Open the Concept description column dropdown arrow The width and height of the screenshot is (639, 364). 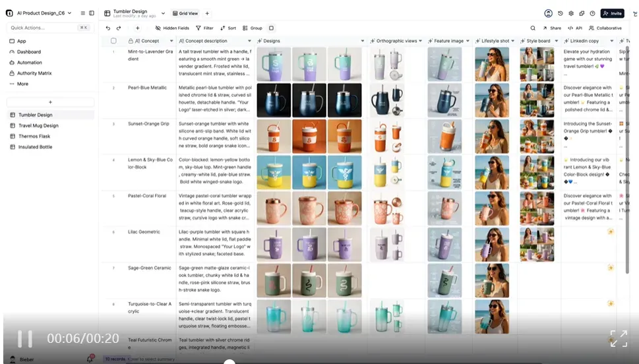[249, 41]
